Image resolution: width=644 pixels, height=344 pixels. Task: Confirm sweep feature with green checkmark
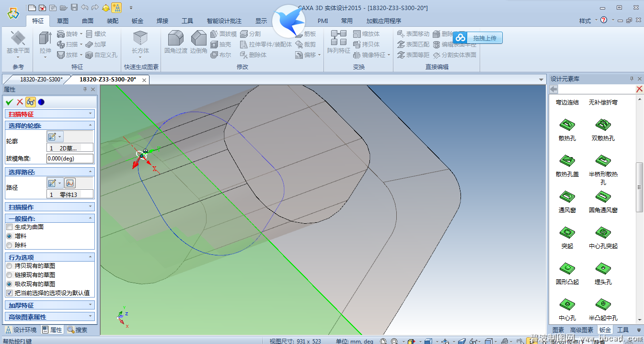point(9,102)
